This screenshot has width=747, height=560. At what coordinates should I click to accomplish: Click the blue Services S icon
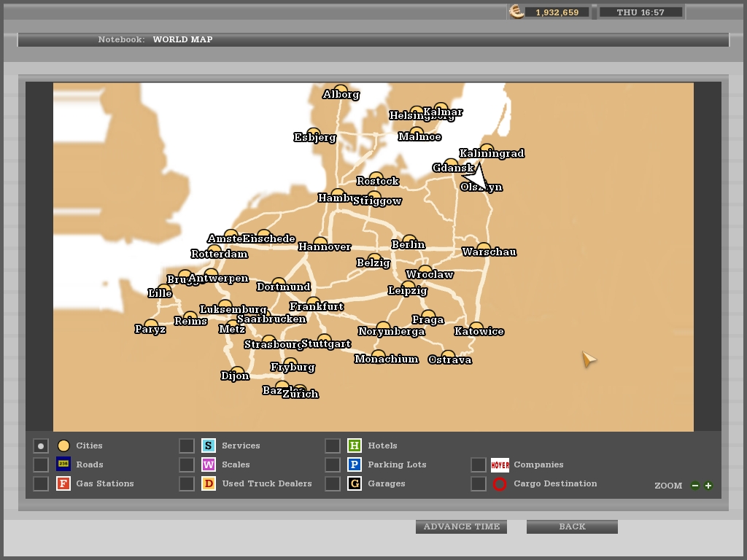click(x=209, y=446)
